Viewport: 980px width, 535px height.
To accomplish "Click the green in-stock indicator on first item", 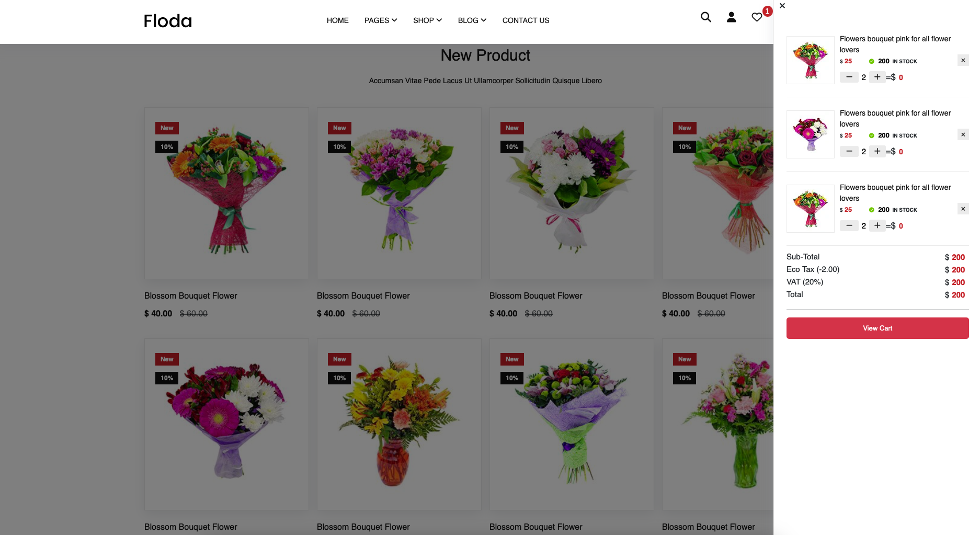I will 871,61.
